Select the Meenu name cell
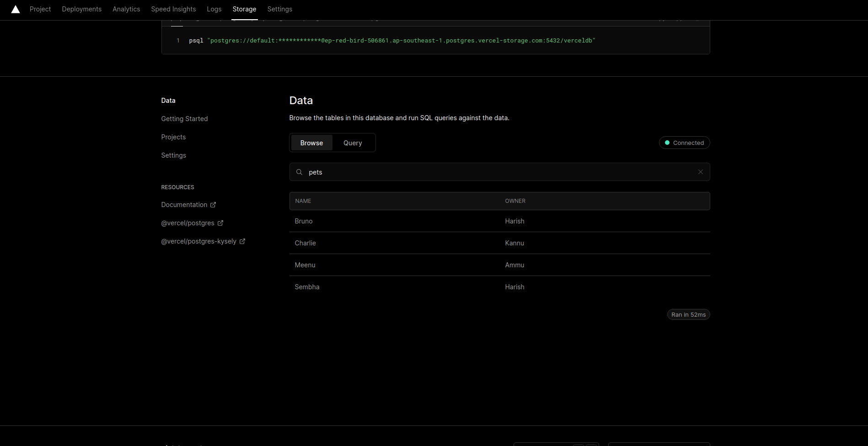The height and width of the screenshot is (446, 868). coord(305,265)
